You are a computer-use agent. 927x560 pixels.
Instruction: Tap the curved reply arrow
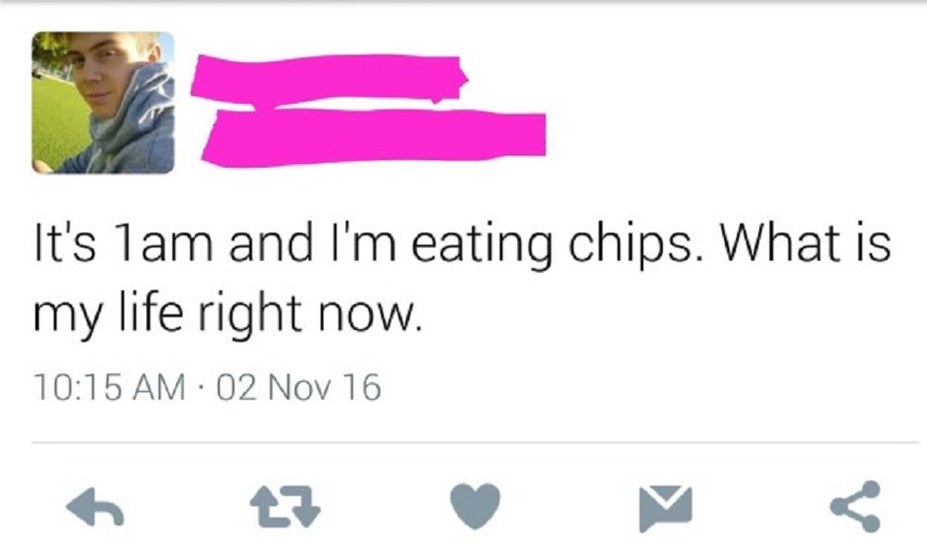tap(95, 507)
